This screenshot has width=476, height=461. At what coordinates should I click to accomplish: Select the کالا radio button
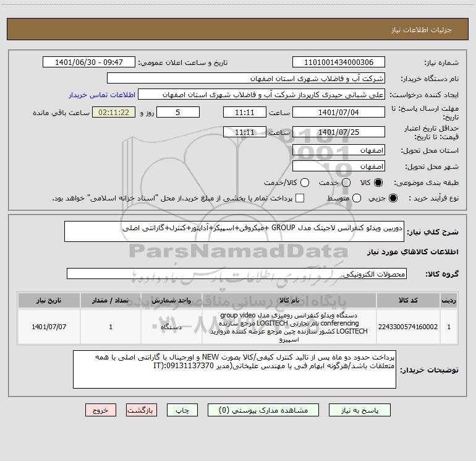[x=378, y=183]
